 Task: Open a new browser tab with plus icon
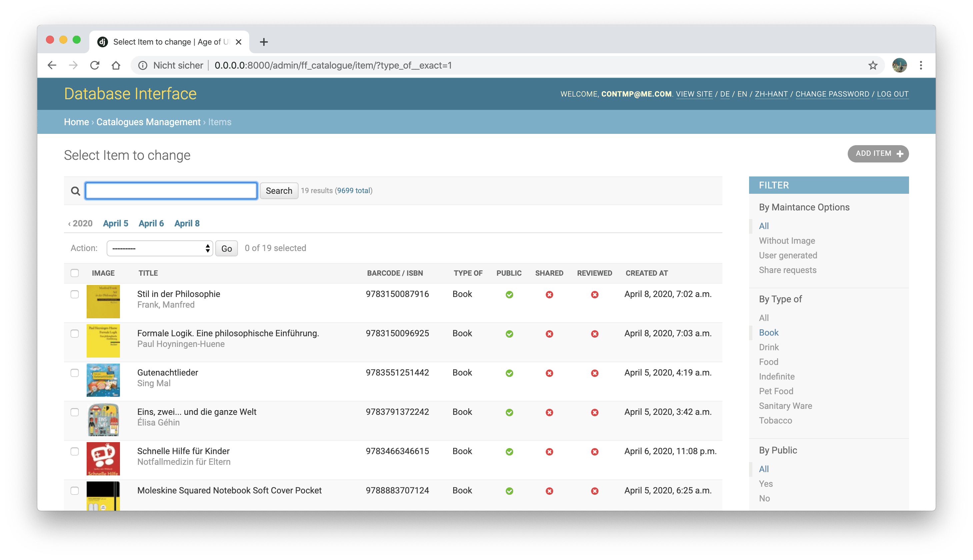264,42
